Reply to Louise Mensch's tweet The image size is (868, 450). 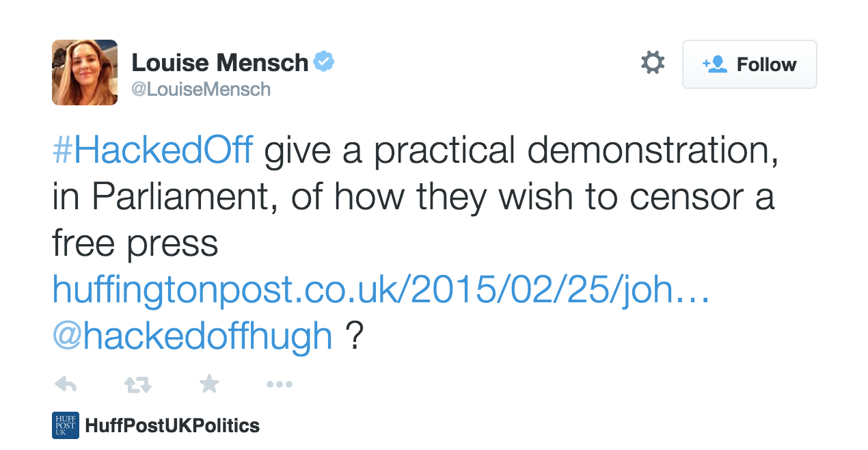65,384
